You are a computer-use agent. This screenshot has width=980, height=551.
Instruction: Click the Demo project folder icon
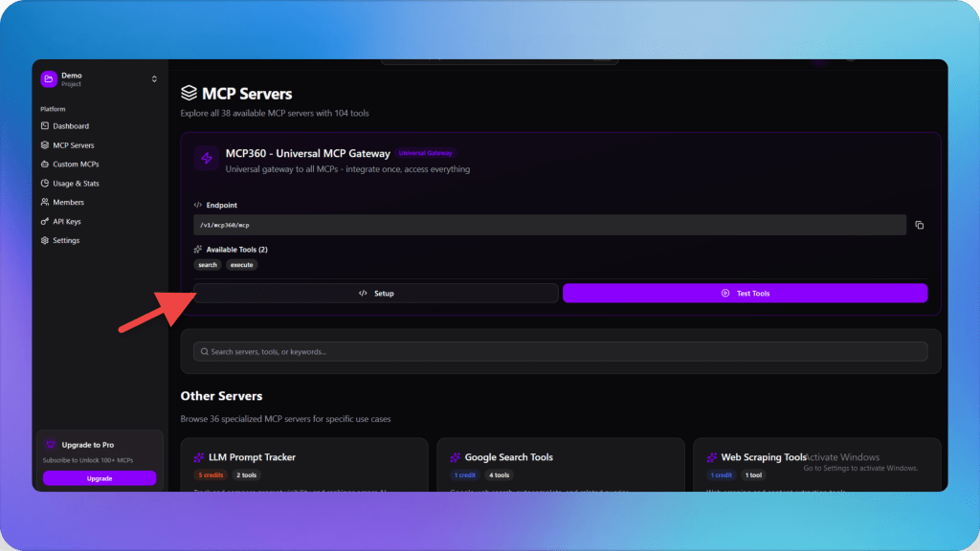[x=49, y=79]
